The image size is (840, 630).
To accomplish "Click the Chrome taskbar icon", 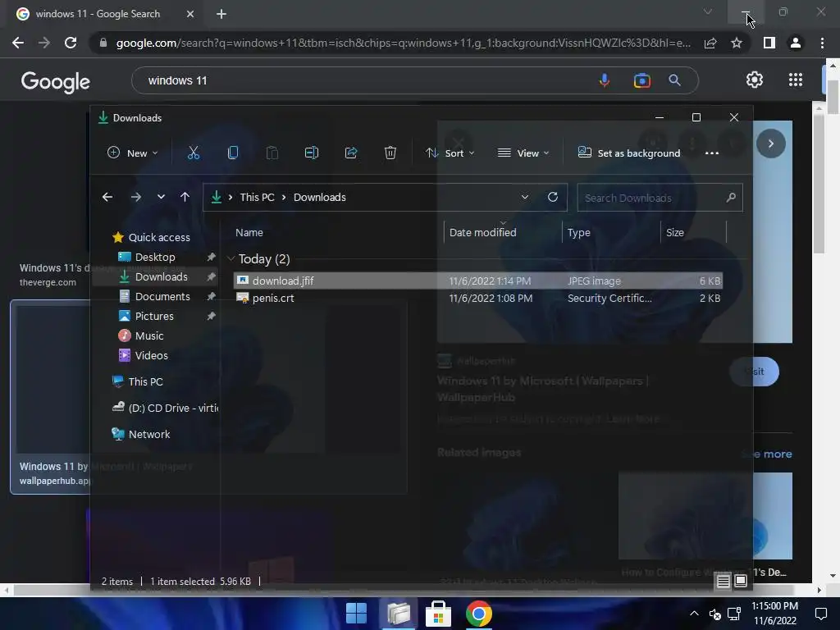I will tap(479, 614).
